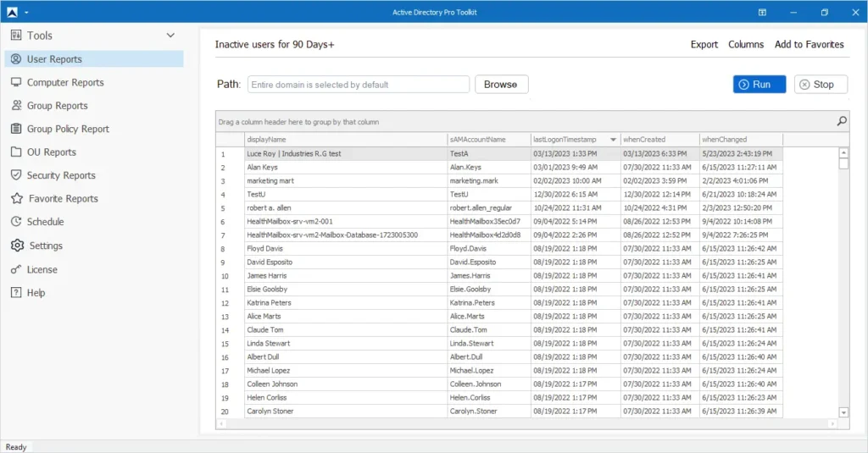868x453 pixels.
Task: Select the Alan Keys display name cell
Action: click(x=346, y=167)
